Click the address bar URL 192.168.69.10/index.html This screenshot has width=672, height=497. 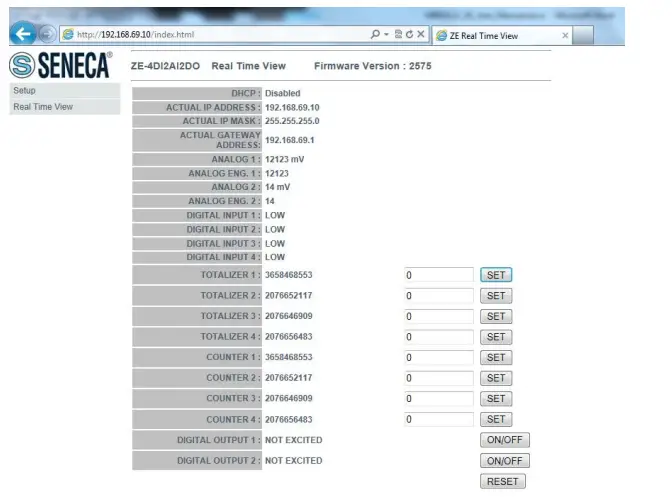click(135, 34)
